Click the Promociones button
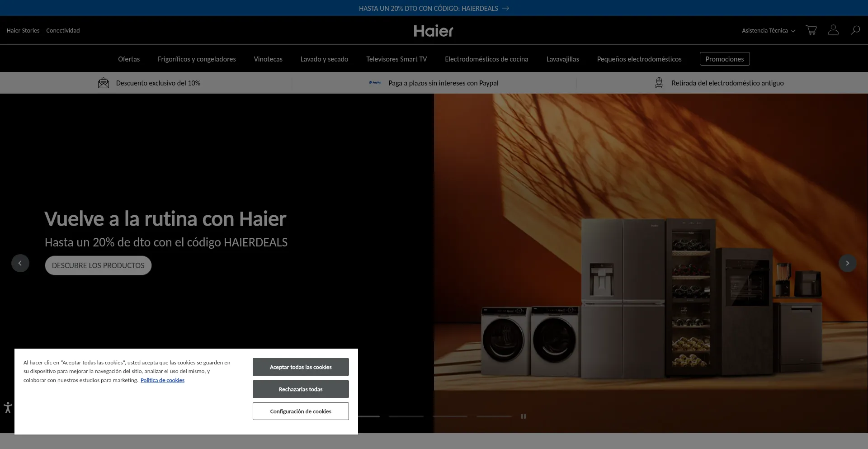This screenshot has width=868, height=449. (725, 59)
